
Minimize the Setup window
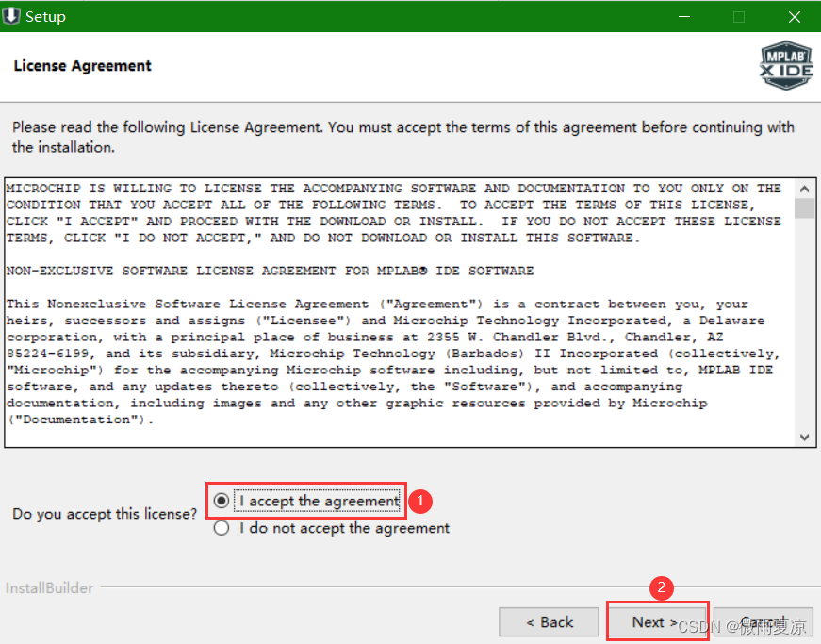coord(684,17)
